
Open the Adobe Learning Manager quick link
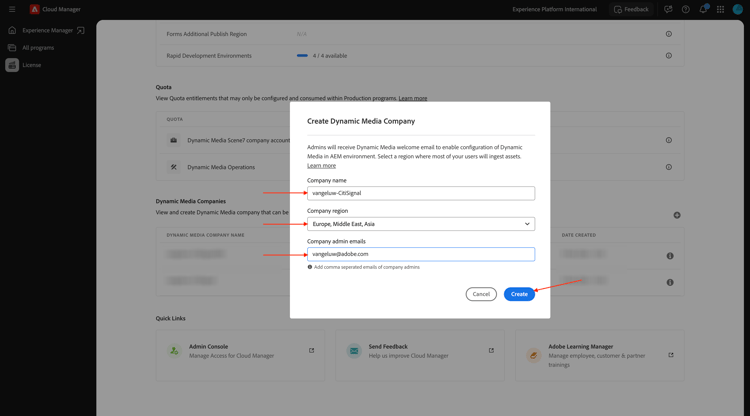(599, 355)
